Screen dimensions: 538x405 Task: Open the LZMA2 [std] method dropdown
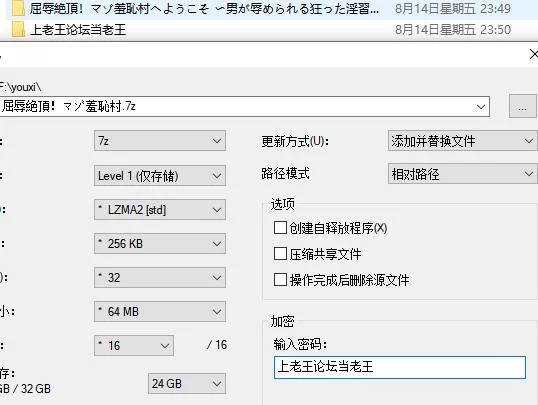tap(160, 209)
